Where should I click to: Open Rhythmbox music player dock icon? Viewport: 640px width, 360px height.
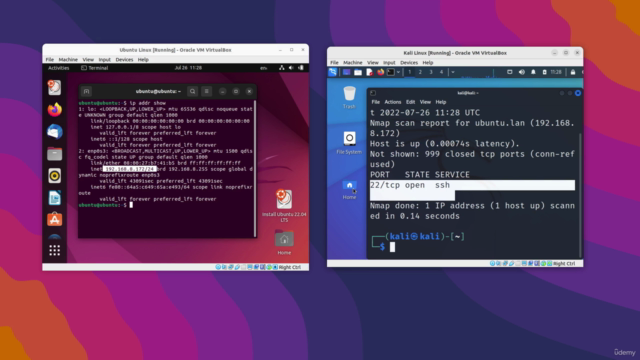click(55, 176)
